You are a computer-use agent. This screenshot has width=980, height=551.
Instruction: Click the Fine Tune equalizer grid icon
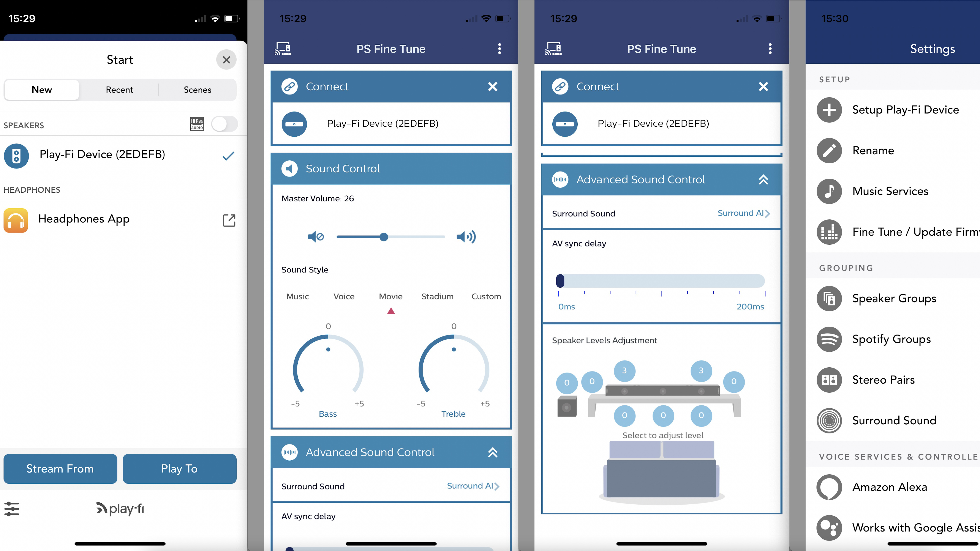pos(829,231)
